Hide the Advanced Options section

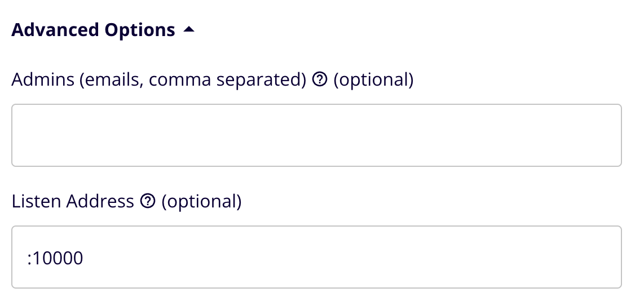pos(189,30)
